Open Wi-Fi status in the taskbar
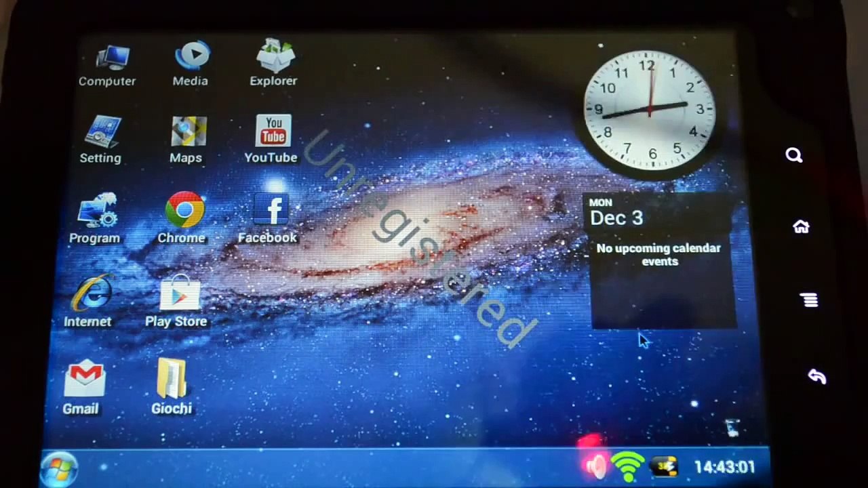The width and height of the screenshot is (868, 488). [x=627, y=466]
